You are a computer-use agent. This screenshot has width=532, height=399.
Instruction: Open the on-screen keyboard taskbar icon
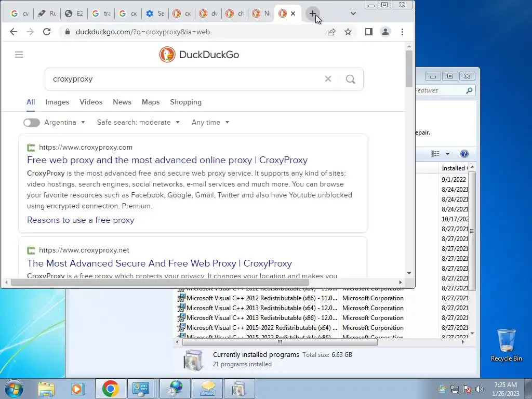[x=207, y=389]
